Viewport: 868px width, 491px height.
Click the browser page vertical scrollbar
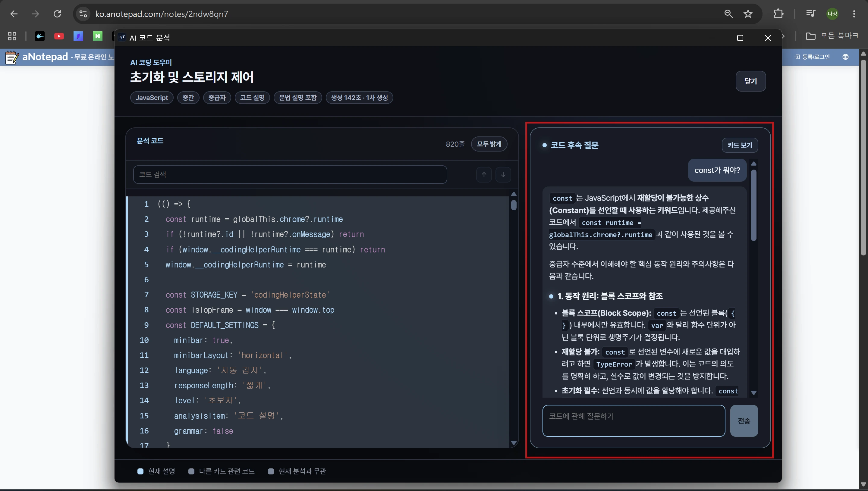point(863,157)
